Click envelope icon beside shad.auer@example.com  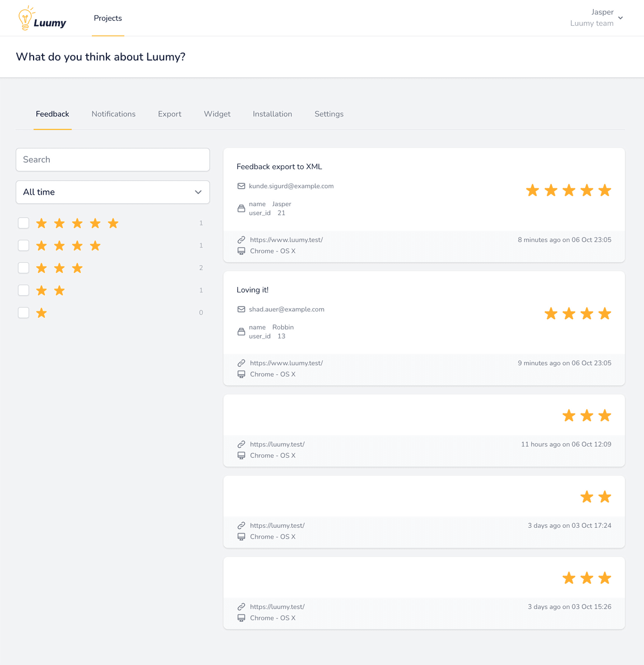241,309
